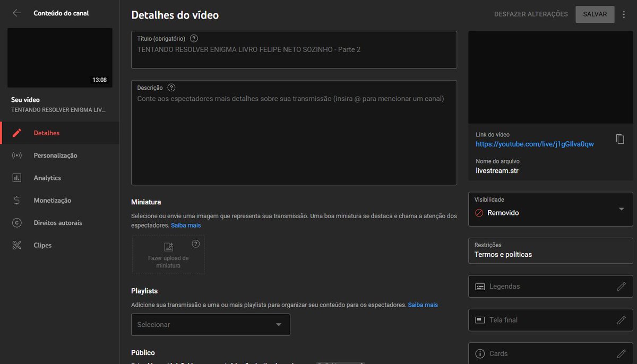Click the sidebar video thumbnail showing 13:08
This screenshot has width=637, height=364.
coord(60,58)
